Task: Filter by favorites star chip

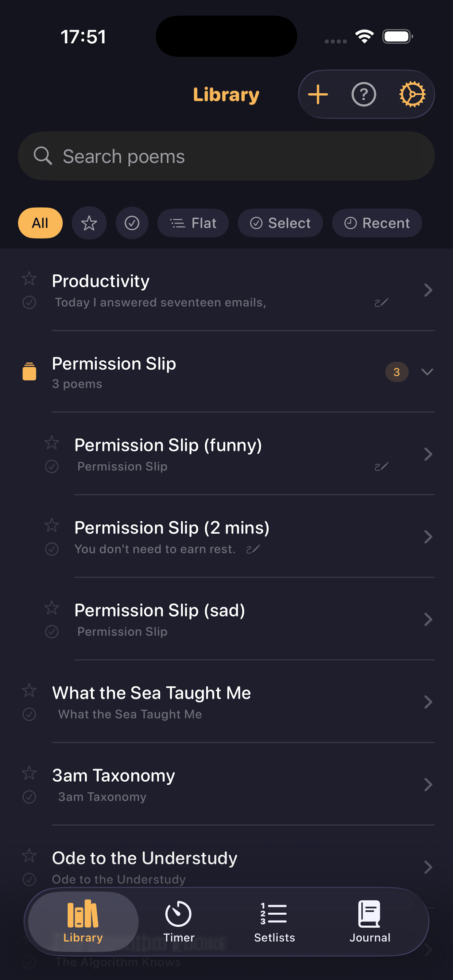Action: 89,223
